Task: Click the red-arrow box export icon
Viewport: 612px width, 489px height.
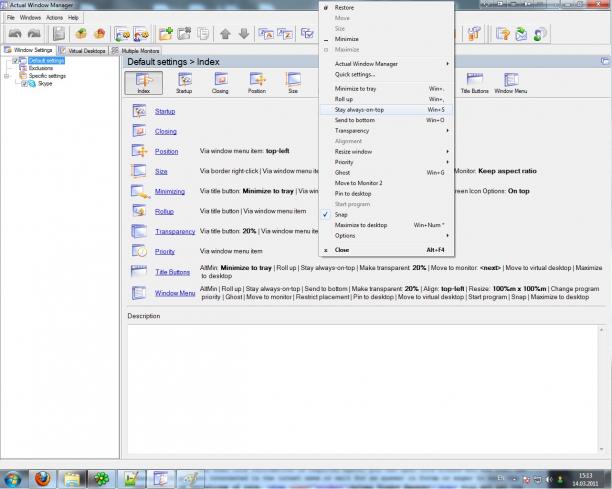Action: coord(100,34)
